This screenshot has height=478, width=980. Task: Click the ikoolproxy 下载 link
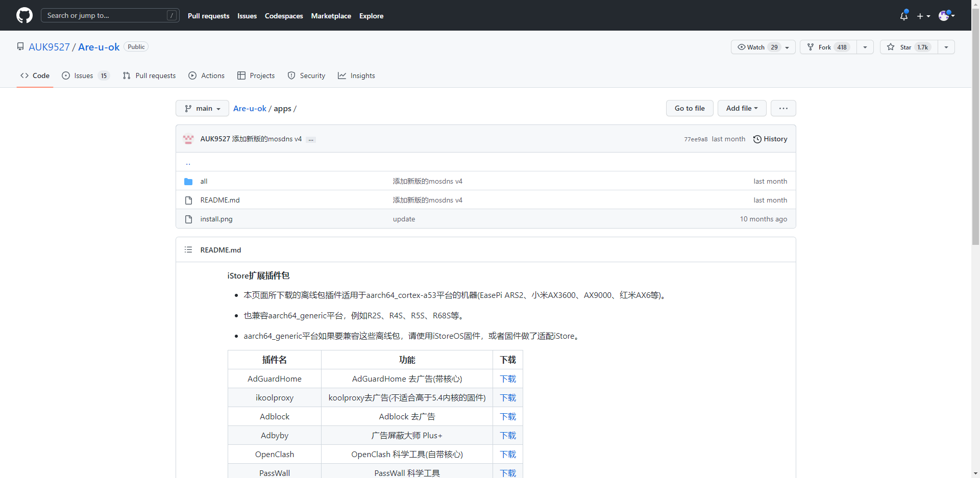[x=508, y=397]
